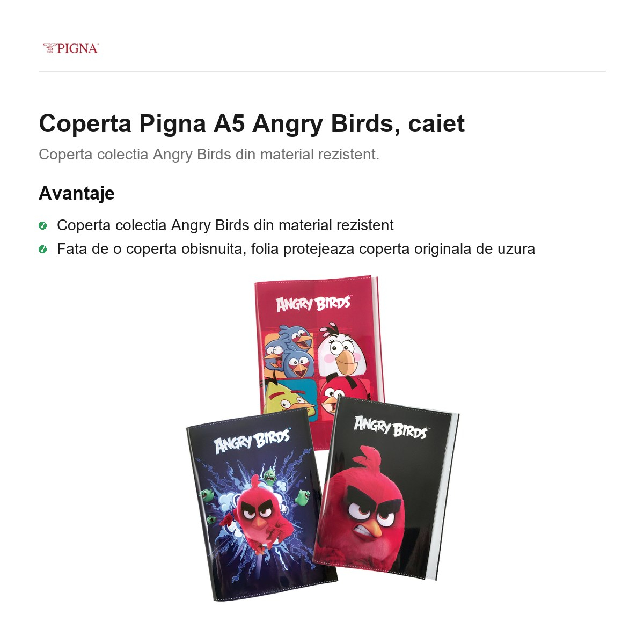The width and height of the screenshot is (644, 644).
Task: Click the yellow Chuck bird on pink cover
Action: pos(287,398)
